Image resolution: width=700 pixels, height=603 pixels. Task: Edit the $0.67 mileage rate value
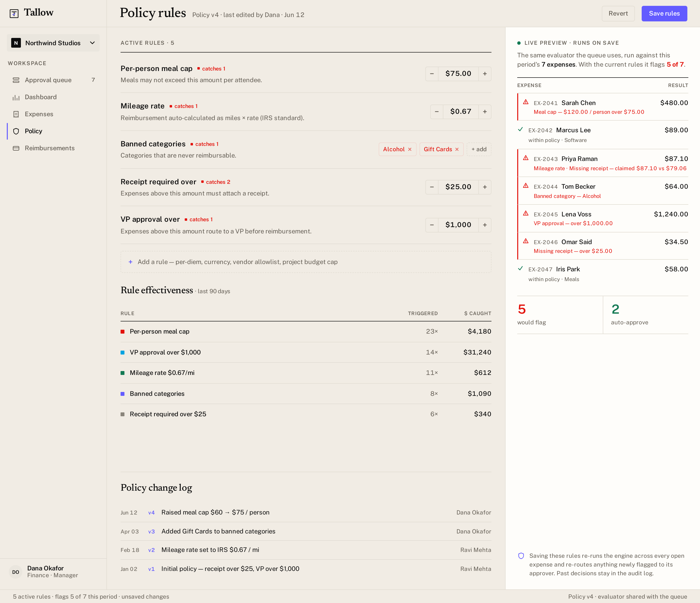tap(461, 112)
